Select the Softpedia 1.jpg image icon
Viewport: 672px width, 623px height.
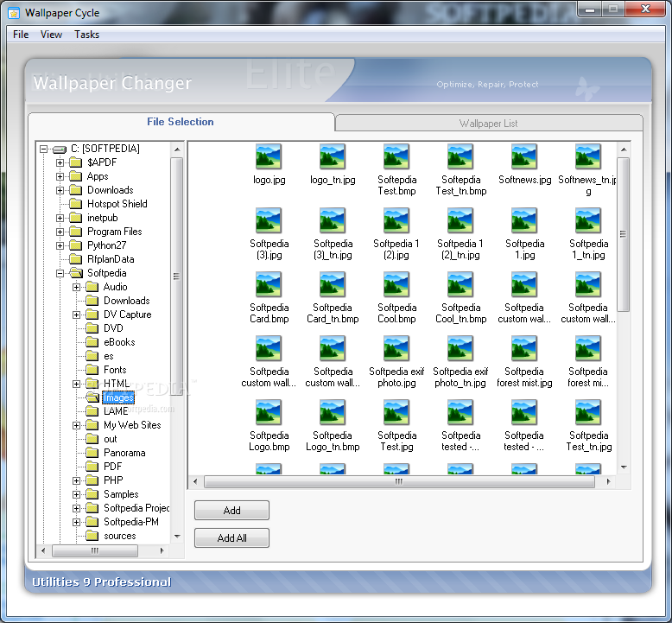[524, 220]
